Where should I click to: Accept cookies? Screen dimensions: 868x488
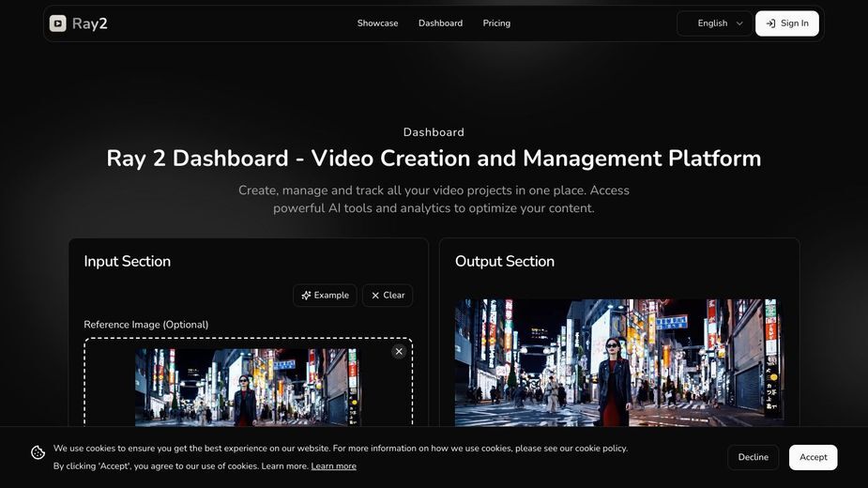pos(814,457)
